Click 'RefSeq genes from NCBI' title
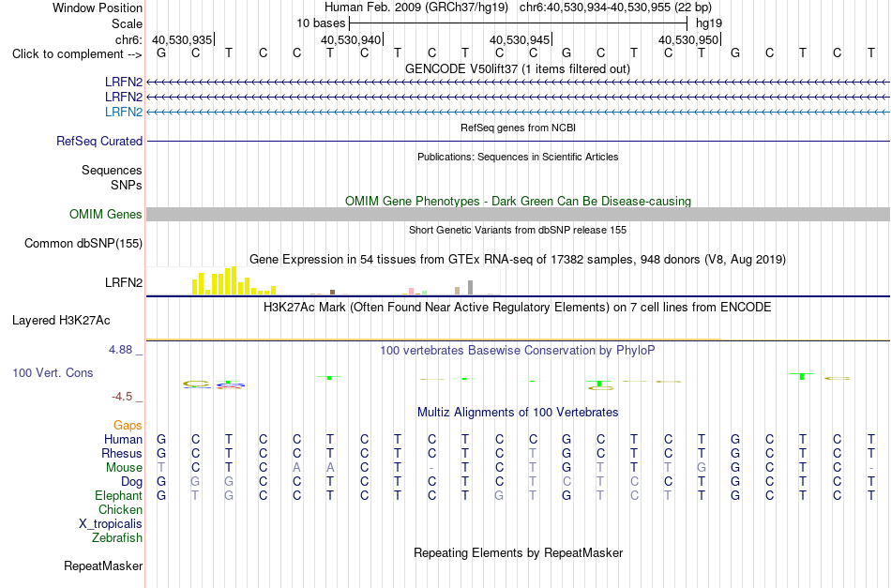891x588 pixels. 518,128
